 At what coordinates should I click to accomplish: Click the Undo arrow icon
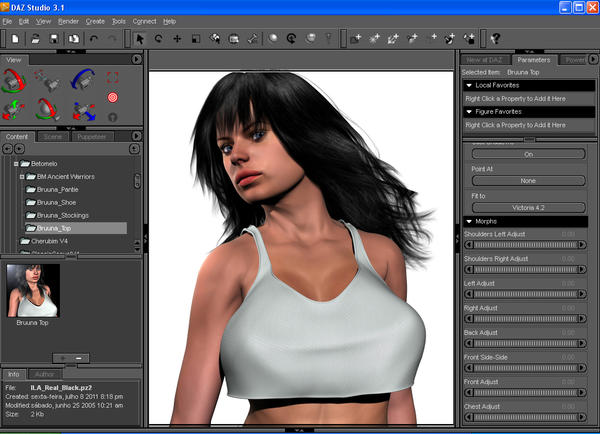click(x=94, y=39)
